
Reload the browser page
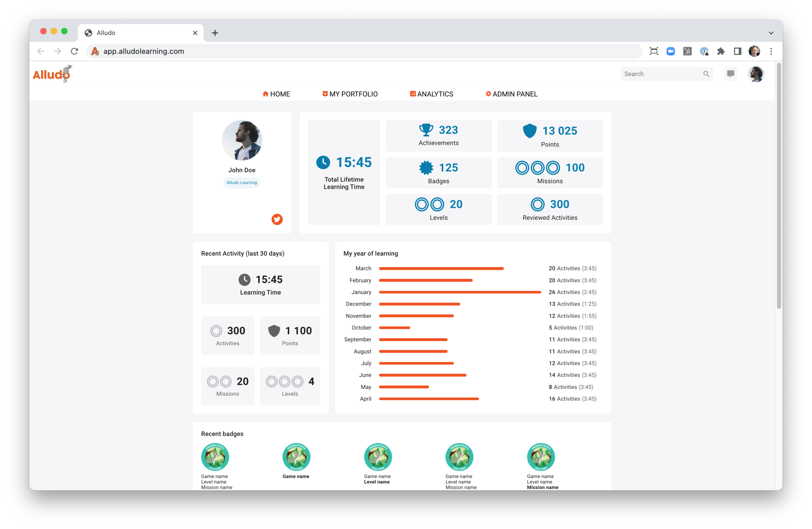pos(74,51)
